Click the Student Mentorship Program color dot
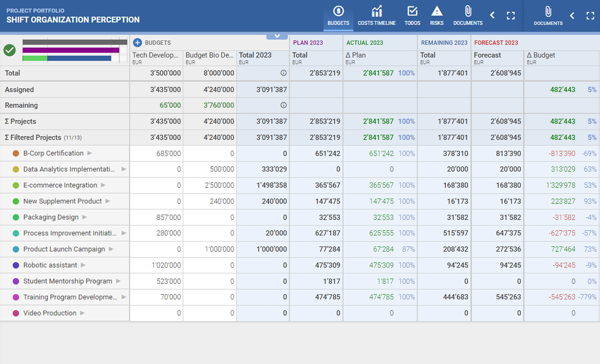The image size is (600, 364). tap(16, 281)
